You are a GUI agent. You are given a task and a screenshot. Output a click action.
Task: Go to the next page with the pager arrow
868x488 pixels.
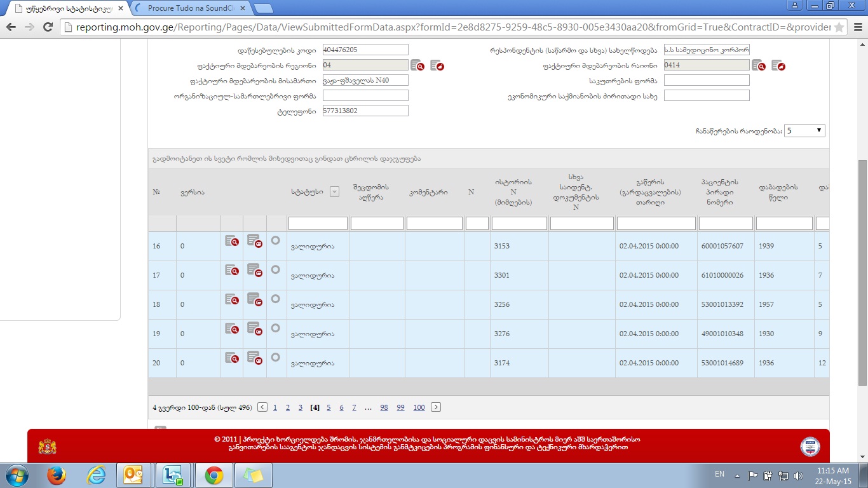tap(435, 407)
